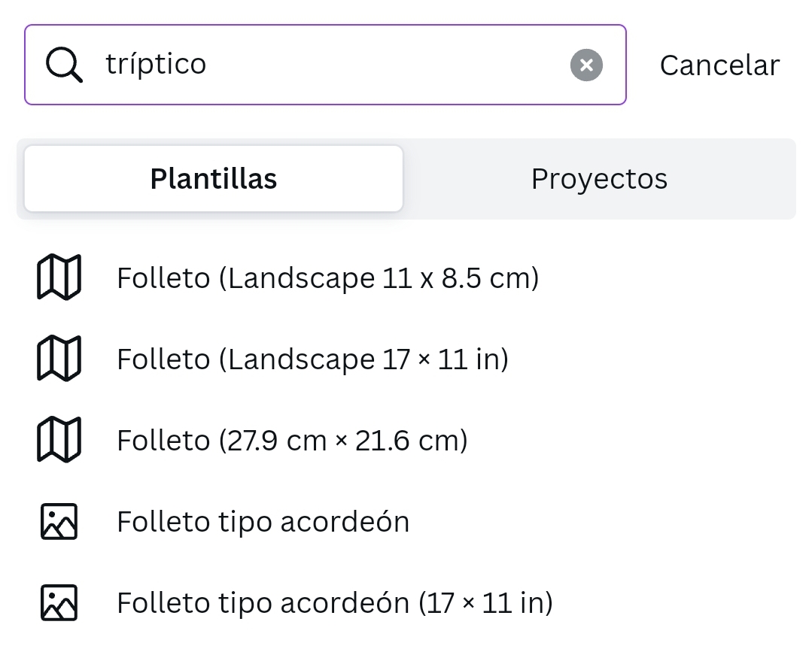Image resolution: width=812 pixels, height=661 pixels.
Task: Click the empty area of the search field
Action: click(384, 65)
